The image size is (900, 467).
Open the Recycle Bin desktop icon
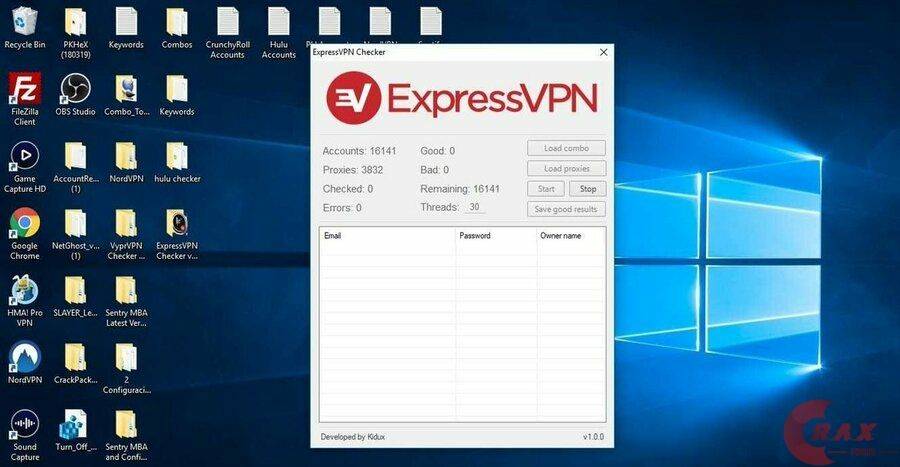[x=24, y=28]
